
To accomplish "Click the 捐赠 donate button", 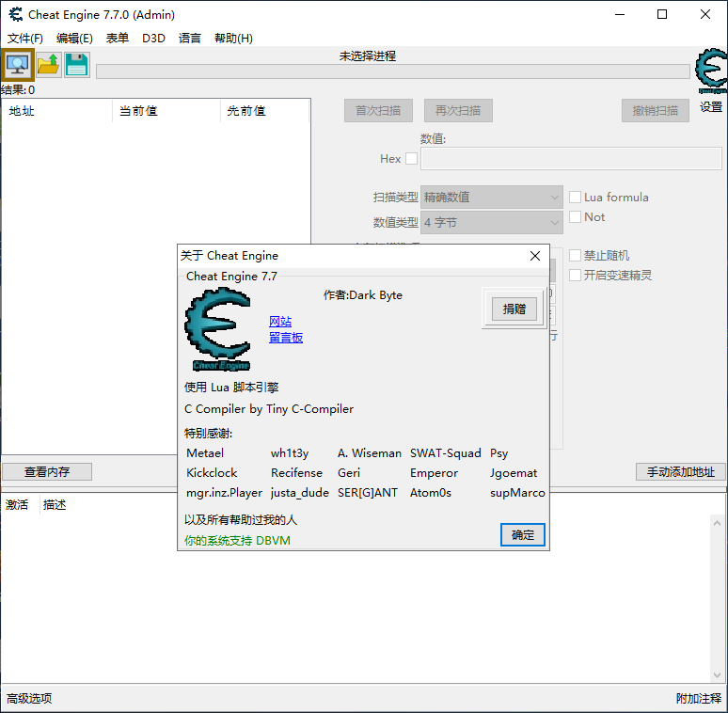I will [x=514, y=309].
